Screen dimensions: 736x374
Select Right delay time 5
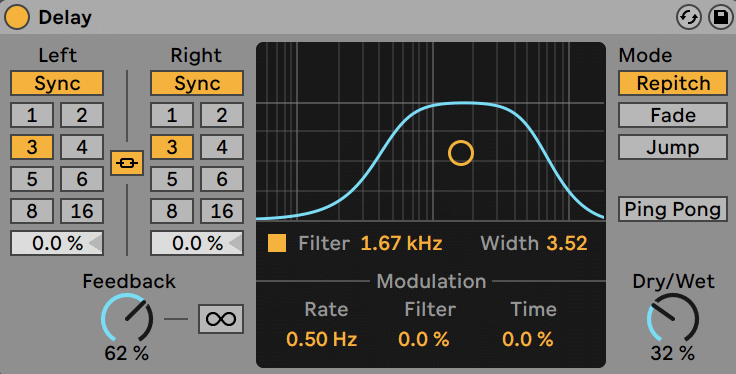click(x=172, y=179)
